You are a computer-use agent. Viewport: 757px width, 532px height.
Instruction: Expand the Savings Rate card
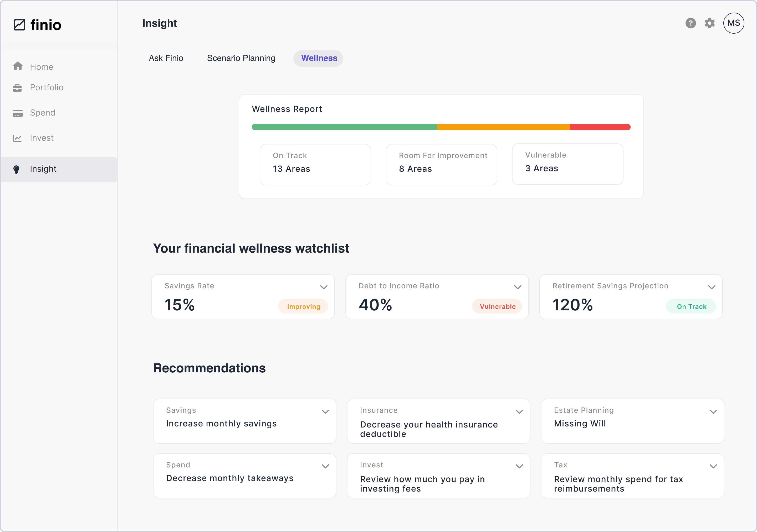[324, 287]
